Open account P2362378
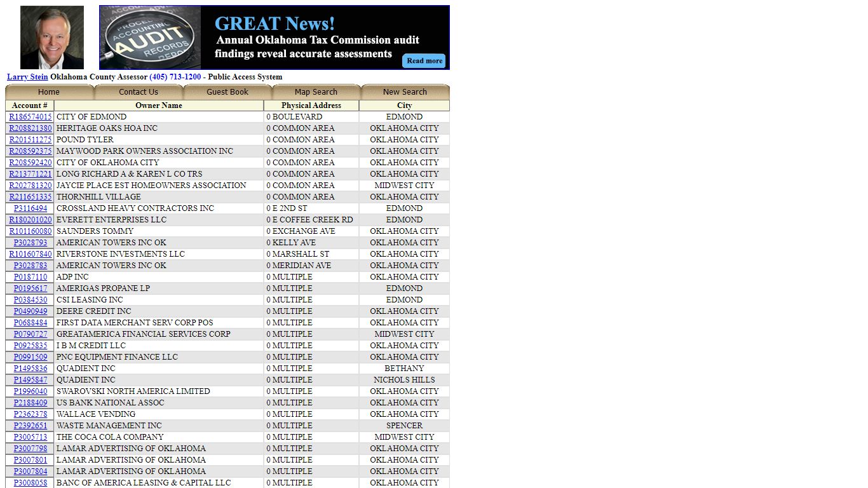This screenshot has width=868, height=488. (x=31, y=414)
